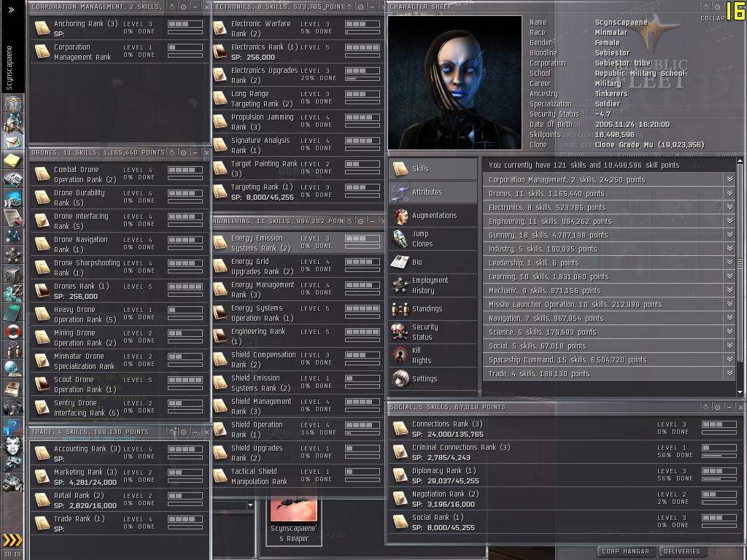
Task: Click the blue info question-mark sidebar icon
Action: [x=13, y=427]
